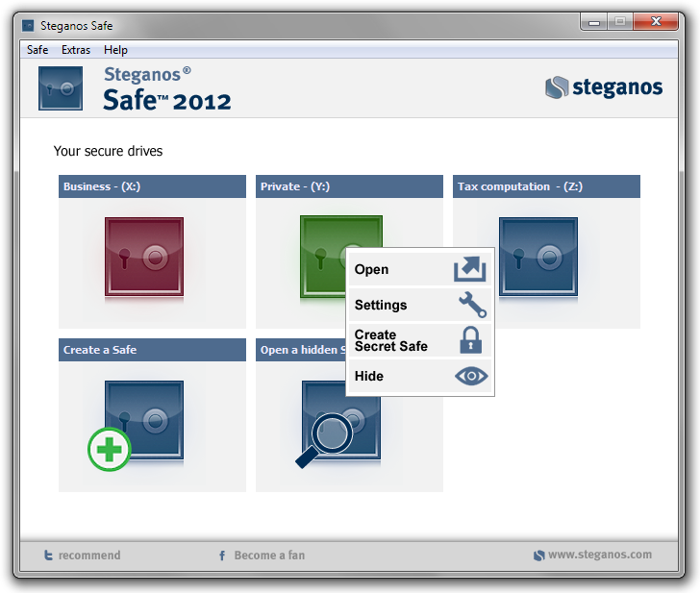Click the Settings wrench icon in context menu
The width and height of the screenshot is (700, 593).
(472, 305)
